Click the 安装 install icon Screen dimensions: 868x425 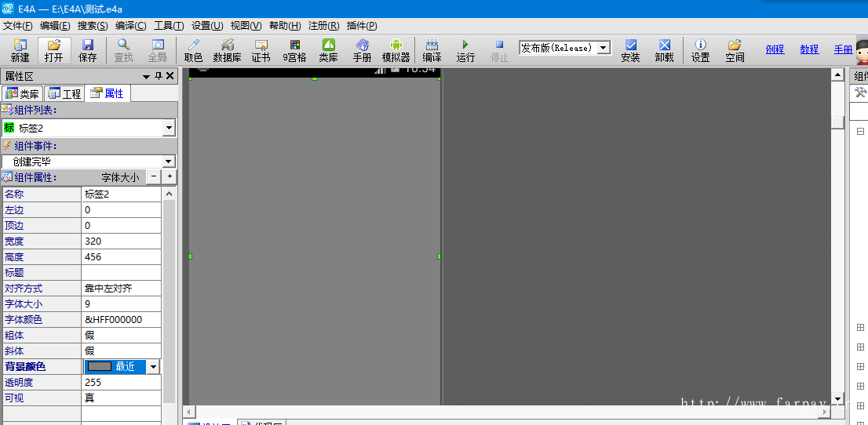[x=630, y=50]
